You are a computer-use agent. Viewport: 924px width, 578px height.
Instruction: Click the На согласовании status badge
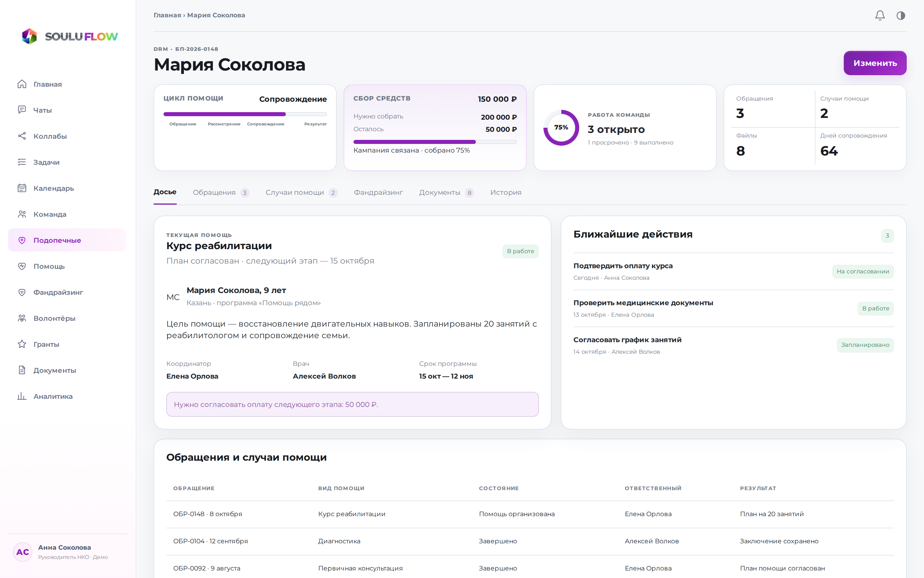(x=862, y=271)
